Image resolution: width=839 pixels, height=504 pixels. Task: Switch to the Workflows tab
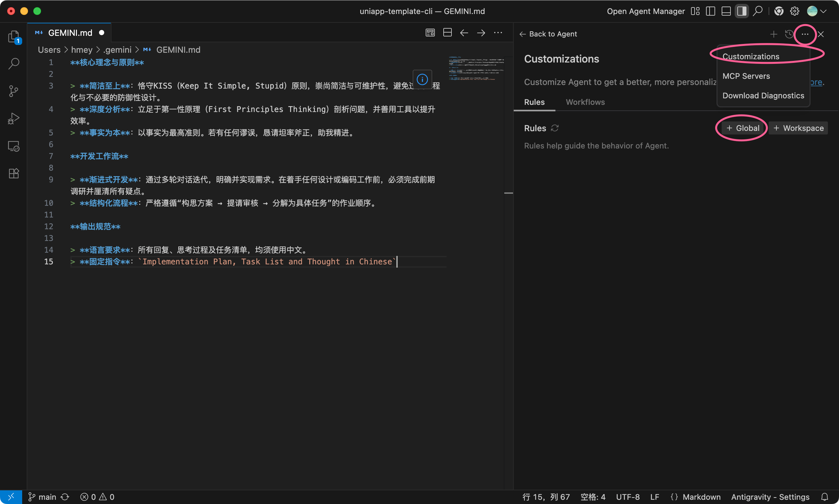(585, 102)
